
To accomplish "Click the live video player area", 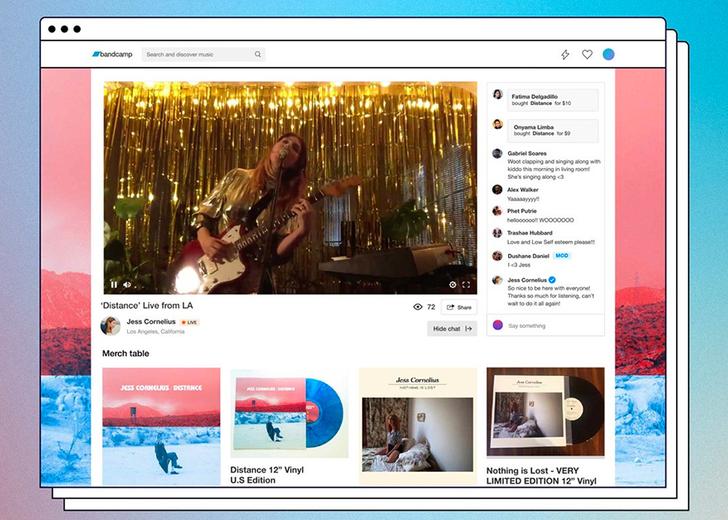I will [x=290, y=188].
